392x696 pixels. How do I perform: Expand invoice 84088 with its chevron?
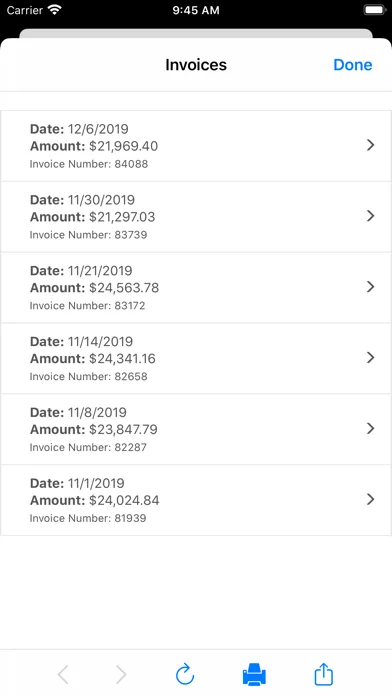click(x=371, y=145)
